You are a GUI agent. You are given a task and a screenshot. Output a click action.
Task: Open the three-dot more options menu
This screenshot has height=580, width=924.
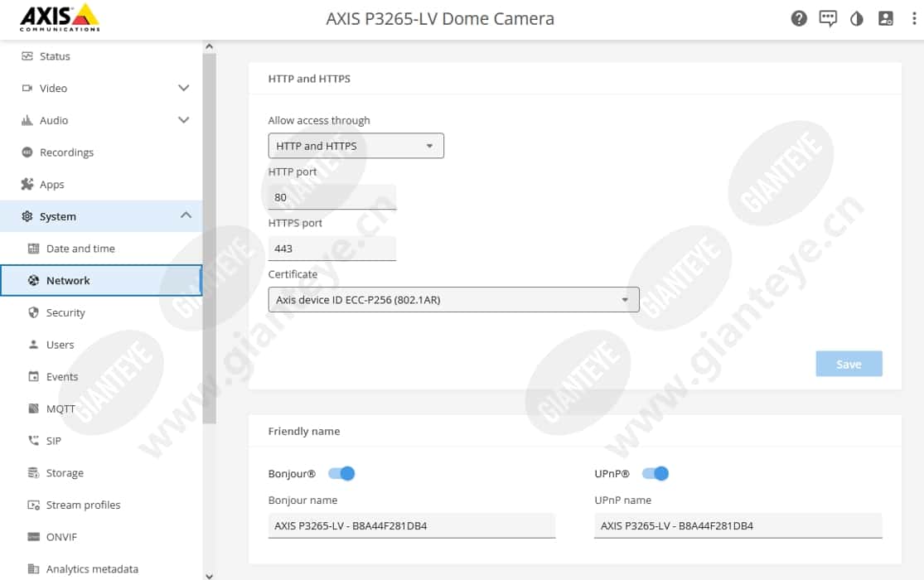coord(914,18)
